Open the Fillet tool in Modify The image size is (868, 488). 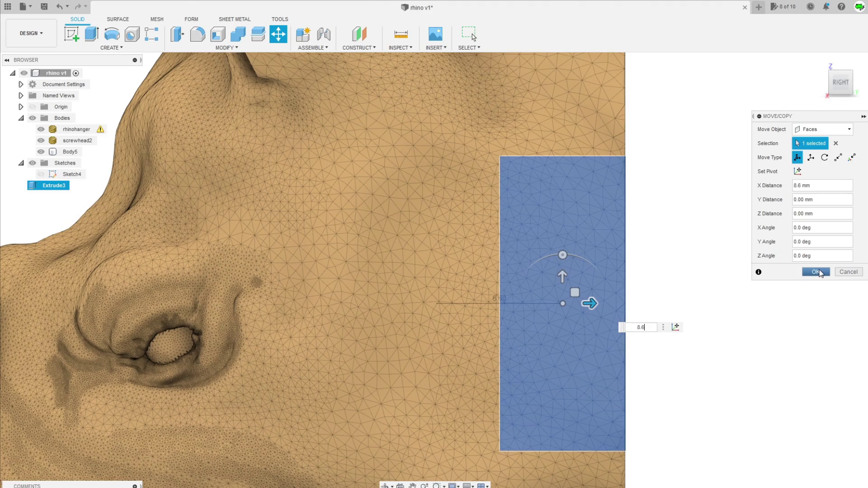198,34
